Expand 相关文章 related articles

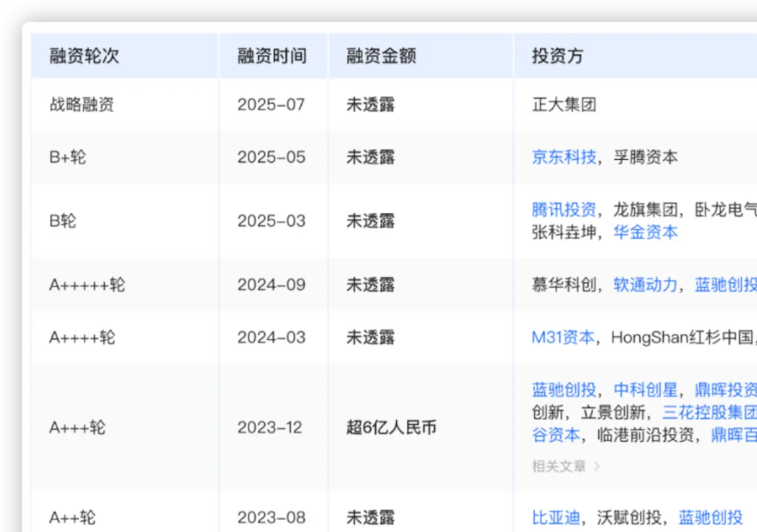(558, 466)
